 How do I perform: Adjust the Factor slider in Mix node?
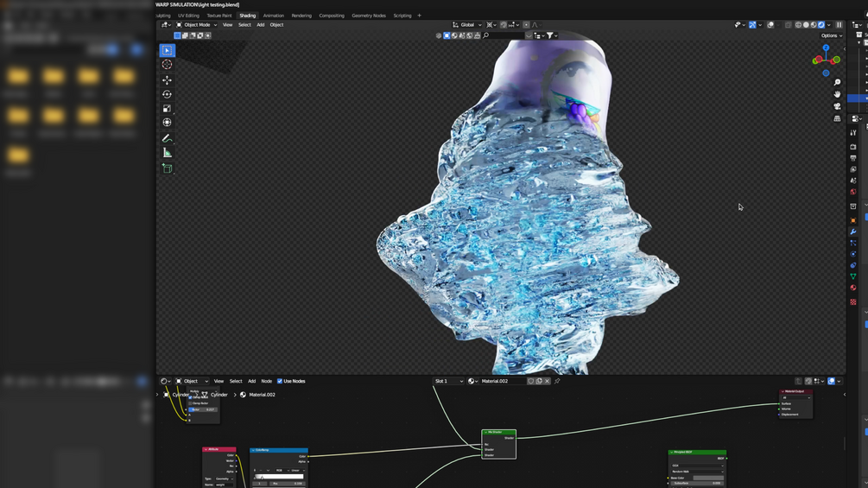[x=202, y=409]
